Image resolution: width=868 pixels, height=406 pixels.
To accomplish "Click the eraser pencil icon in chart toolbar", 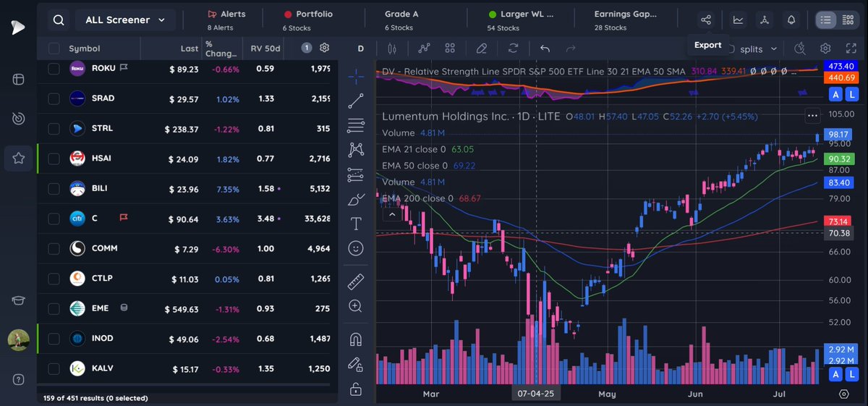I will click(482, 48).
